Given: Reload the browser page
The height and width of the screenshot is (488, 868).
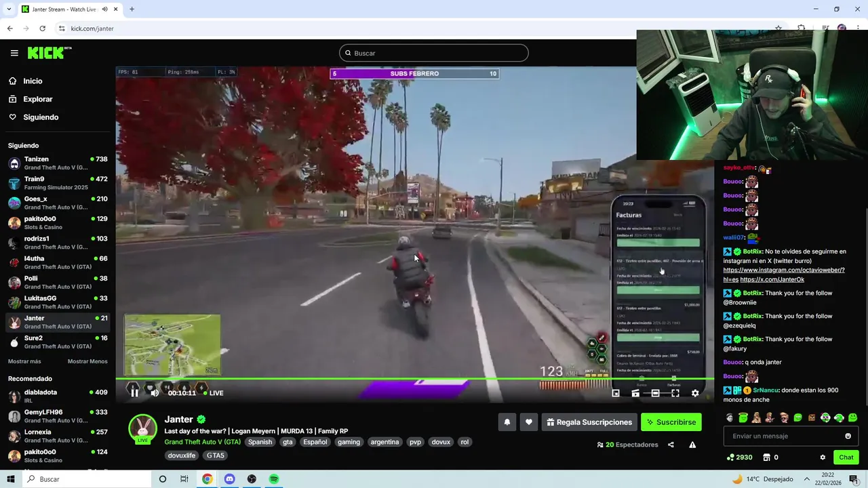Looking at the screenshot, I should pyautogui.click(x=42, y=28).
